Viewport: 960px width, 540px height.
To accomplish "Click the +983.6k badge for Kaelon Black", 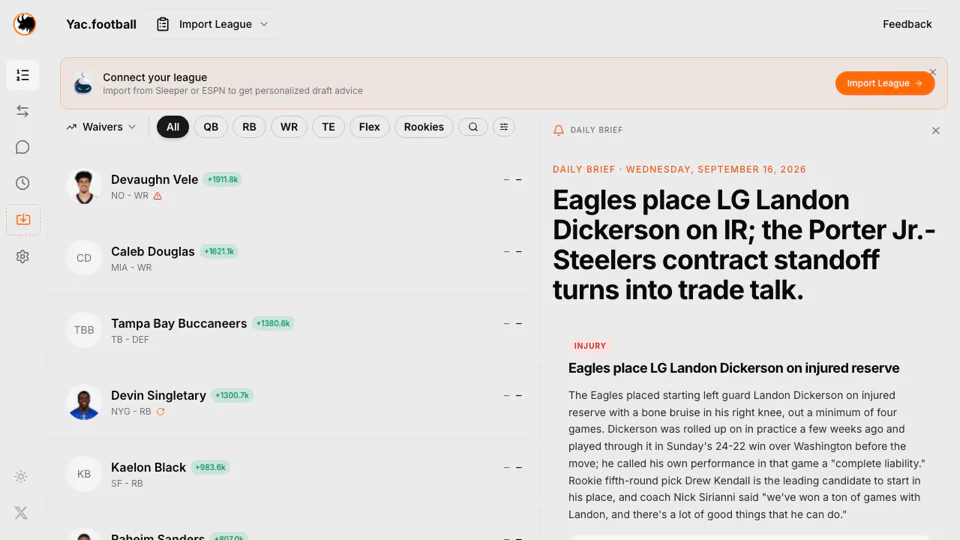I will tap(210, 467).
